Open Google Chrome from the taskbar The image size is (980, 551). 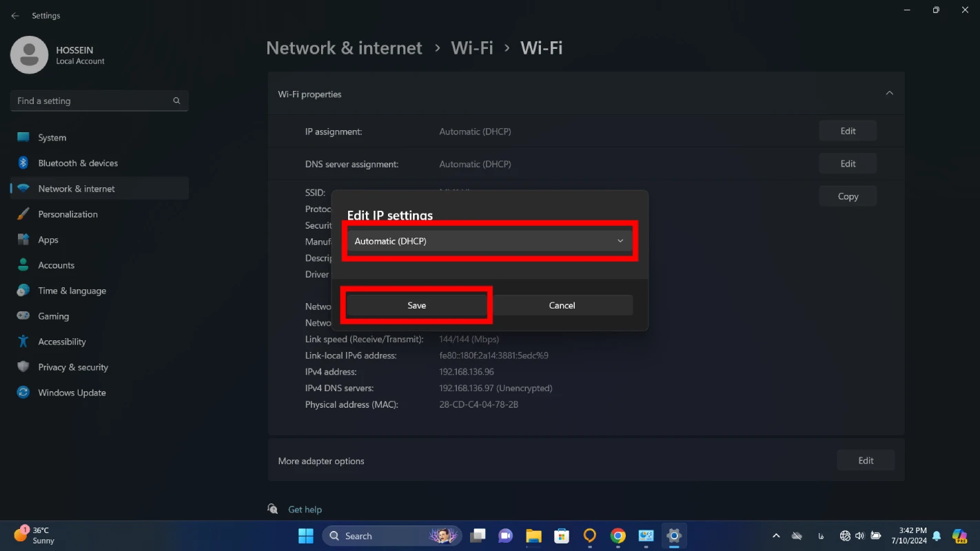617,536
